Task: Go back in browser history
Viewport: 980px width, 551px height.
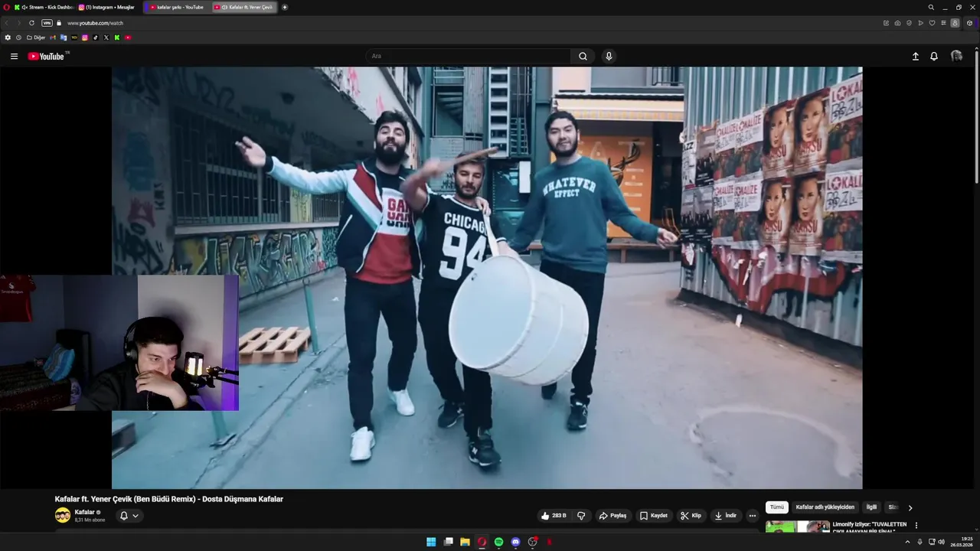Action: coord(8,23)
